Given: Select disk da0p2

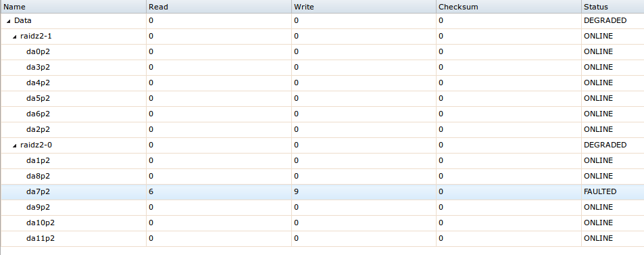Looking at the screenshot, I should [39, 52].
